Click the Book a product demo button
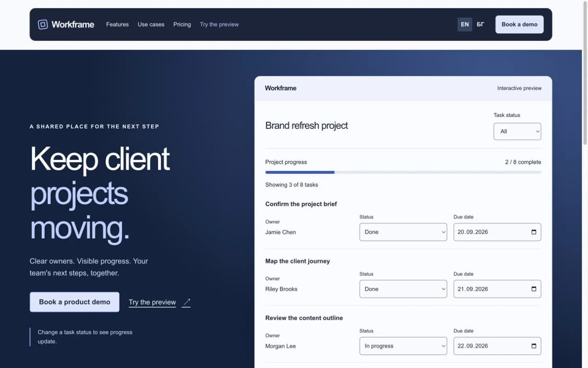 tap(74, 302)
